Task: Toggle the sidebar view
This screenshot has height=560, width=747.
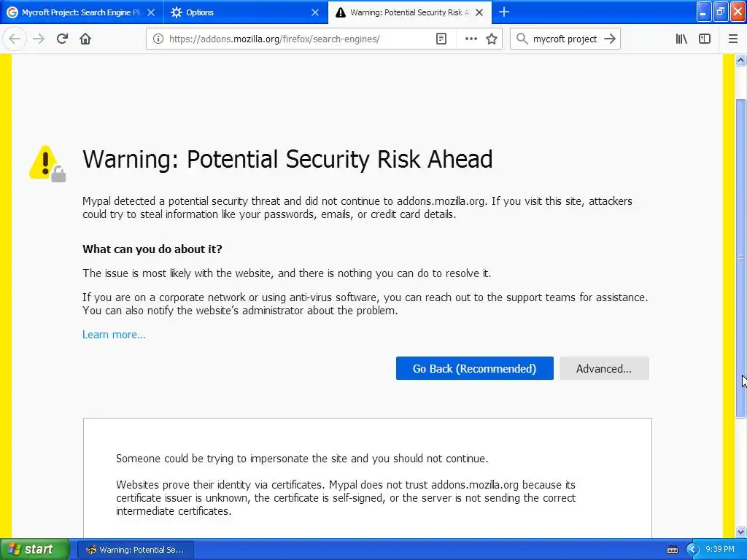Action: (705, 39)
